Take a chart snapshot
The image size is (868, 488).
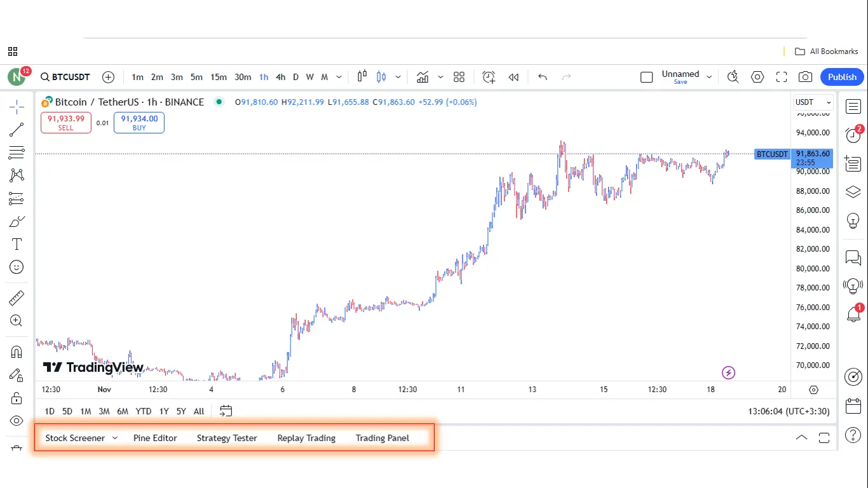[805, 77]
